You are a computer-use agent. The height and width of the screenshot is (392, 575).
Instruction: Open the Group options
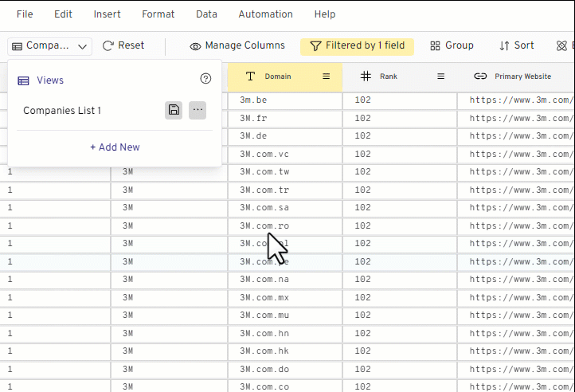pyautogui.click(x=452, y=45)
